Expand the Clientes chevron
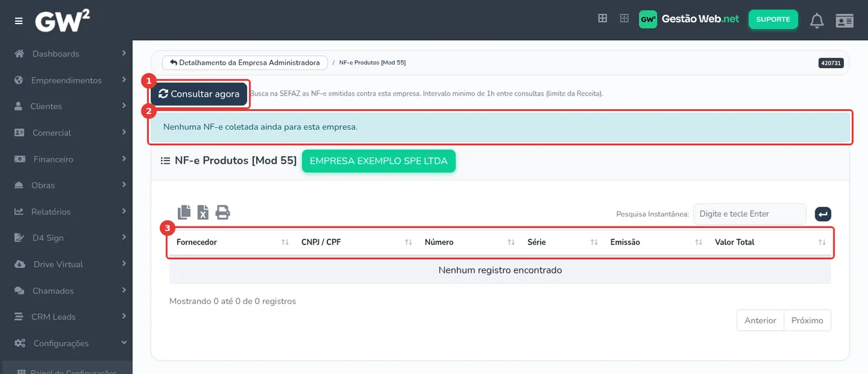 [x=124, y=106]
